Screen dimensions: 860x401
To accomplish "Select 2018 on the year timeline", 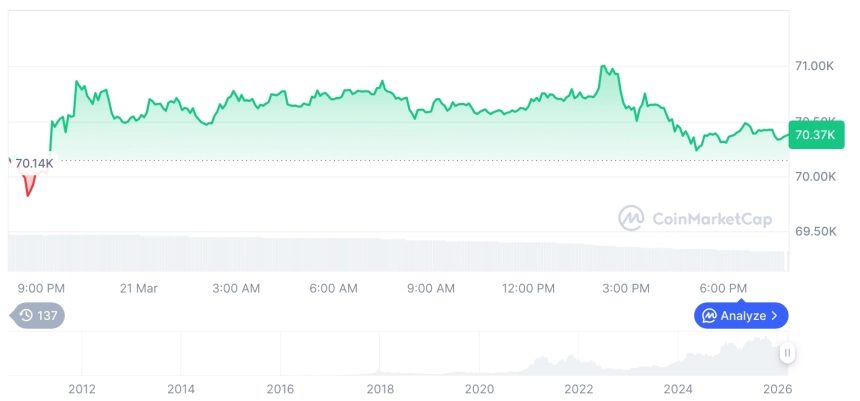I will (380, 389).
